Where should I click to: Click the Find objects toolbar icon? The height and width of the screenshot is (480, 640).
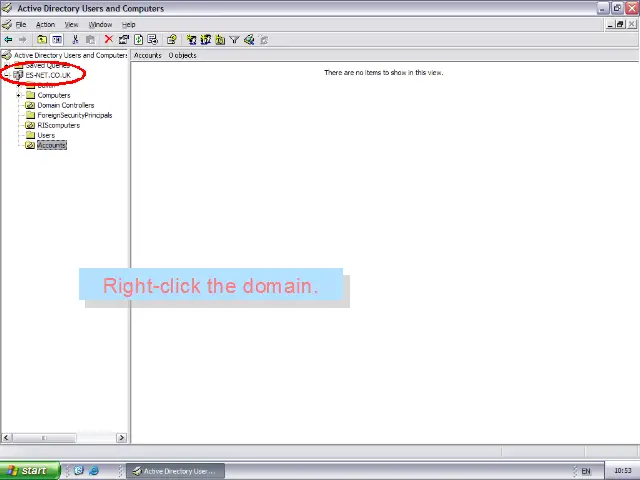249,40
